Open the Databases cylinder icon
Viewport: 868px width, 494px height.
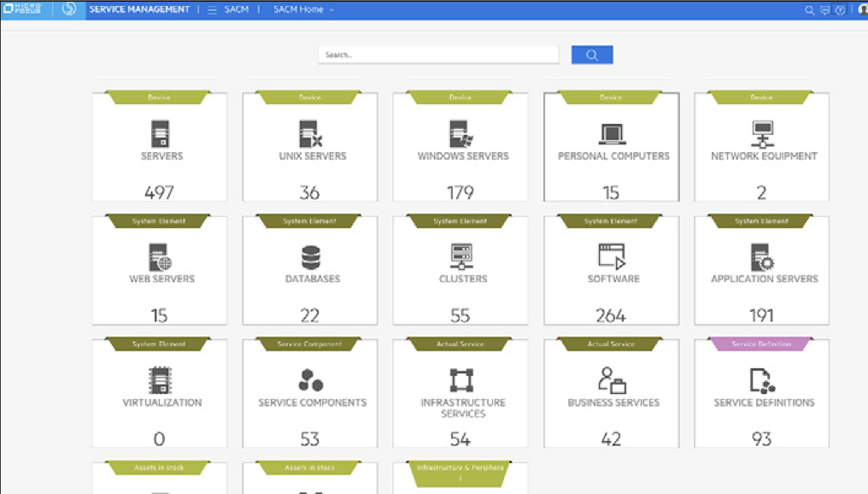(x=311, y=257)
